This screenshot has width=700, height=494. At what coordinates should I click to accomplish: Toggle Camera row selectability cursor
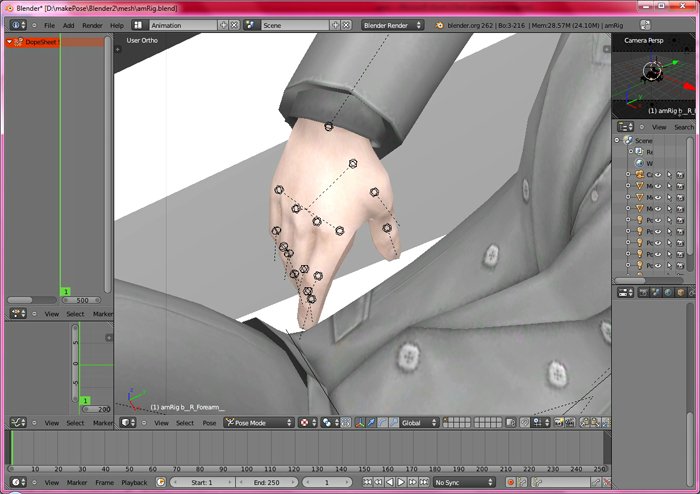click(669, 174)
